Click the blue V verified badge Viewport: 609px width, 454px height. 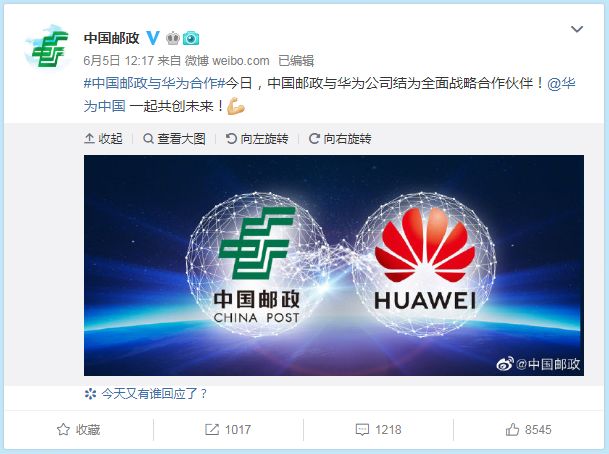pyautogui.click(x=153, y=38)
